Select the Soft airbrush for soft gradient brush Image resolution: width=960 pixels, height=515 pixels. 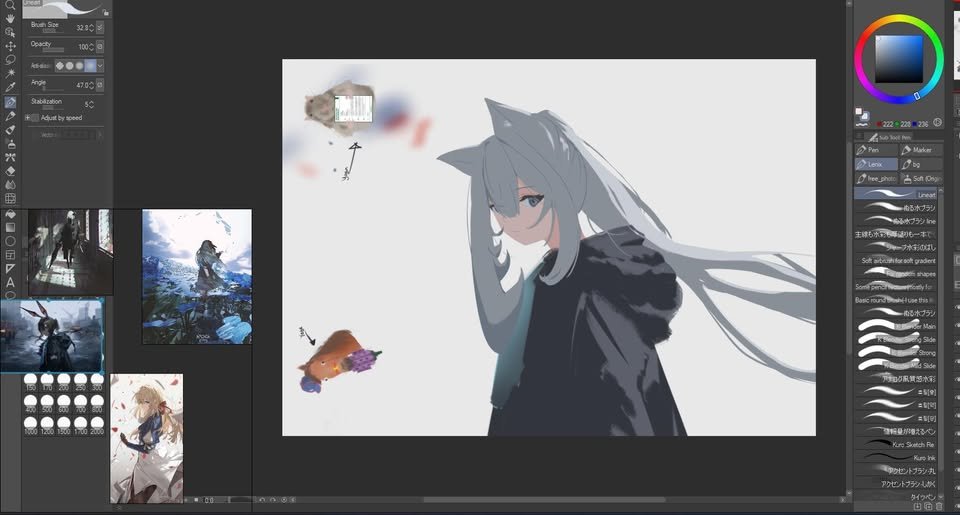click(896, 260)
